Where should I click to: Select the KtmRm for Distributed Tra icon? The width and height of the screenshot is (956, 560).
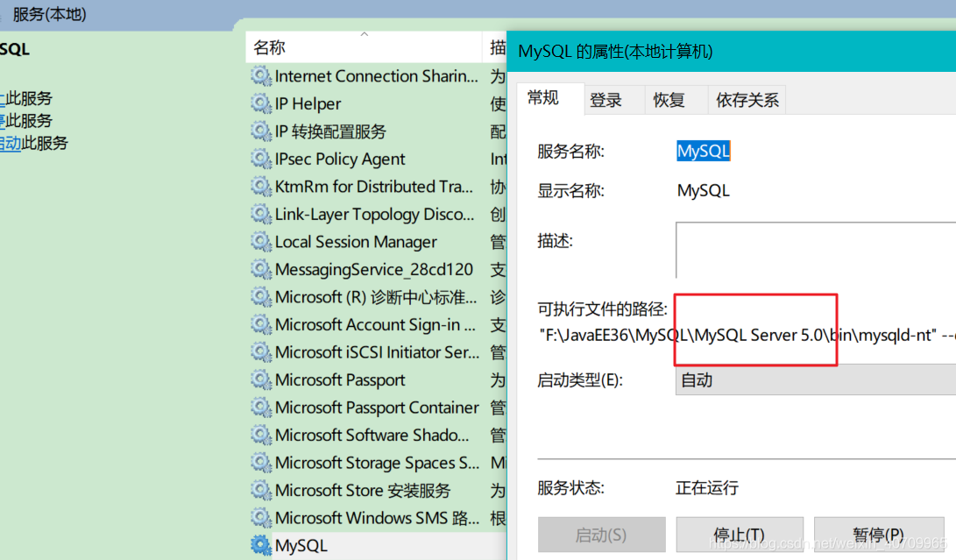point(260,186)
